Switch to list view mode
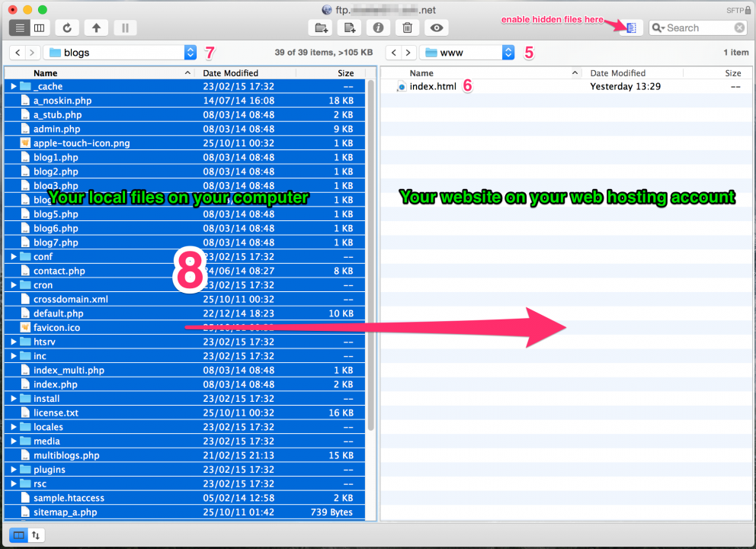 (x=20, y=28)
